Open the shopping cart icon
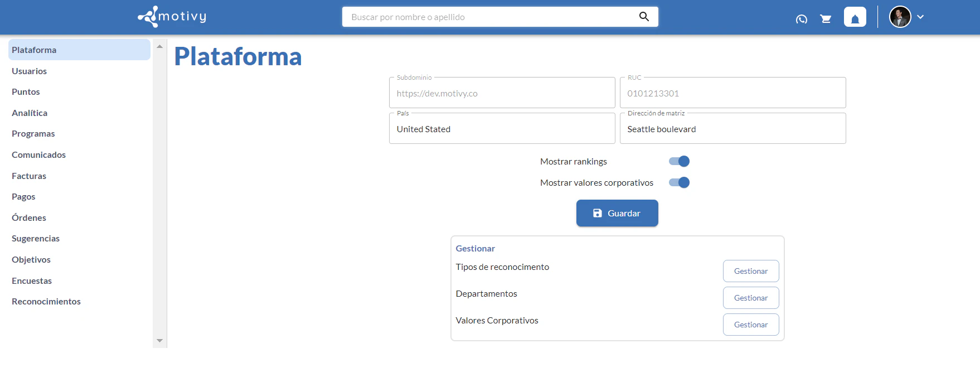 point(826,19)
